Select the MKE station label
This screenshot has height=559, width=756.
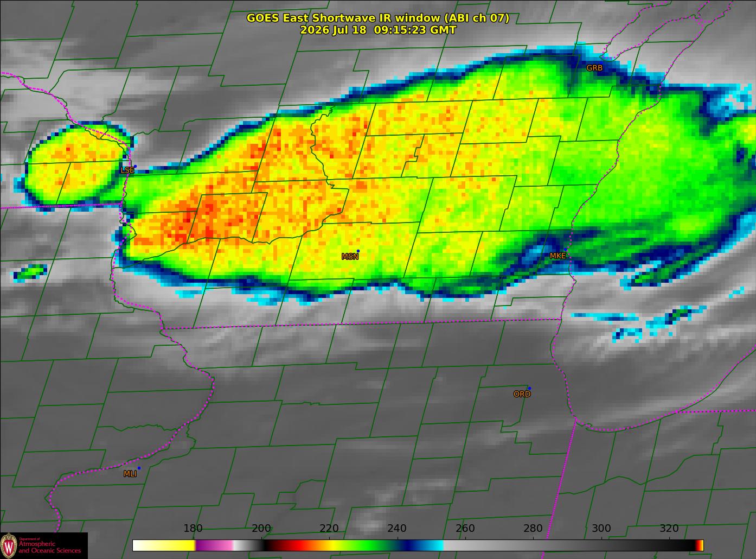(558, 256)
